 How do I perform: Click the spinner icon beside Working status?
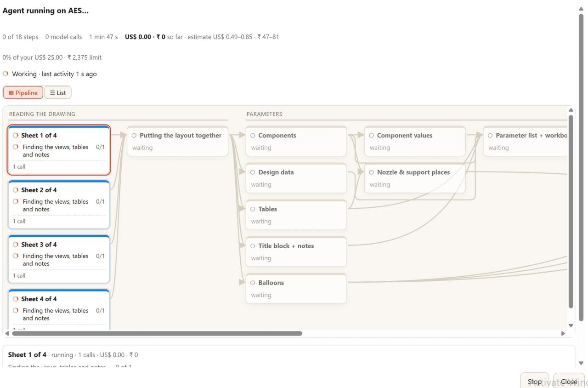tap(6, 74)
